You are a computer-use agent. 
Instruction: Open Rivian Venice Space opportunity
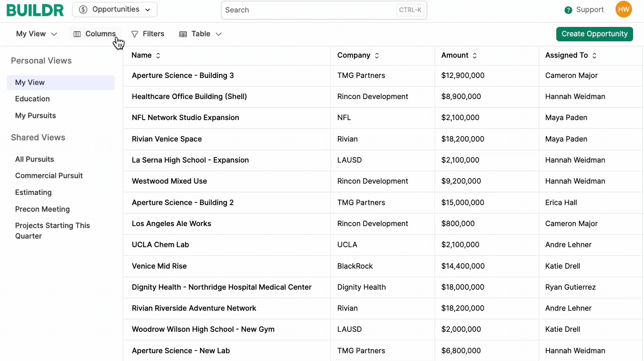167,139
